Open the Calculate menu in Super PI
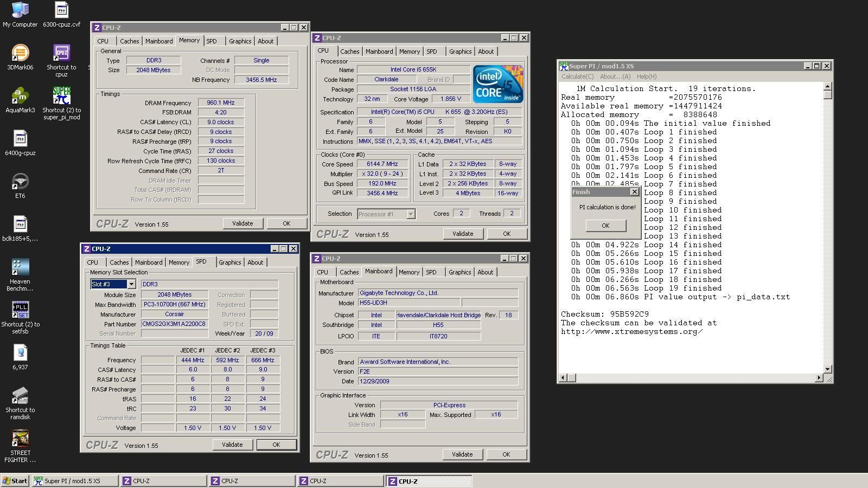 tap(577, 76)
